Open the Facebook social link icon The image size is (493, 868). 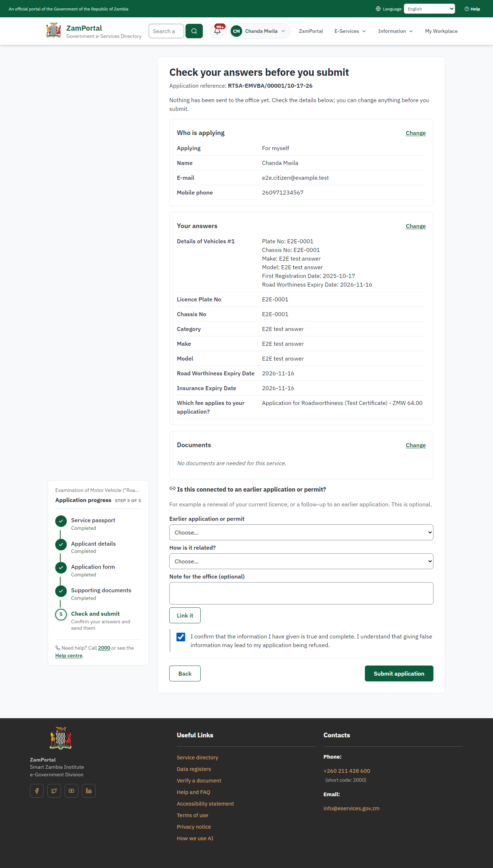[37, 791]
